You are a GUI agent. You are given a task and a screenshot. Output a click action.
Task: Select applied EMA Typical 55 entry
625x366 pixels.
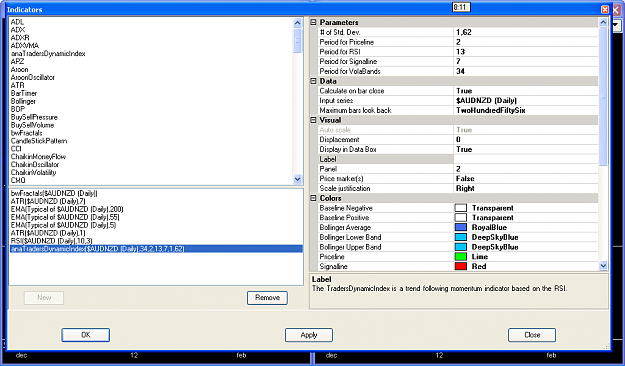click(65, 217)
